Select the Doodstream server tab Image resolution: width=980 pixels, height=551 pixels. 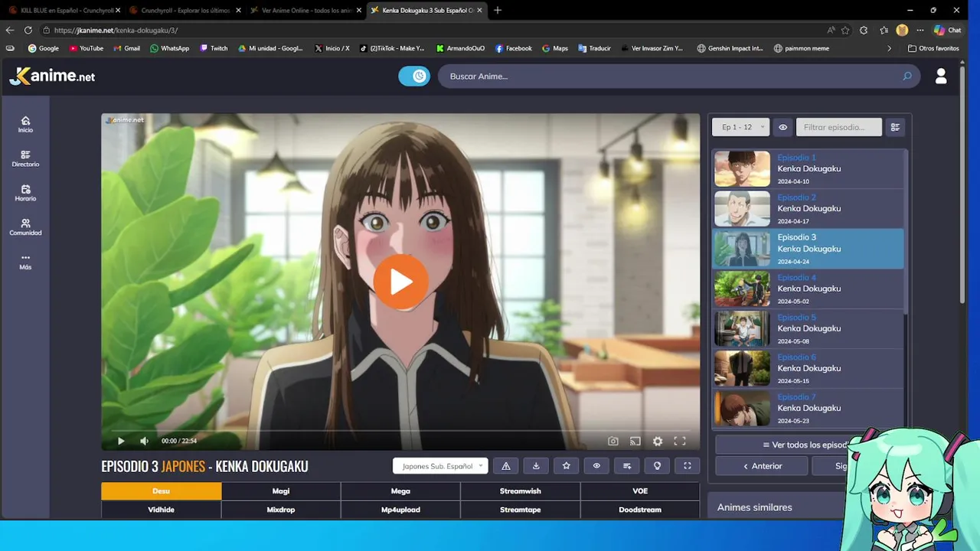point(640,510)
